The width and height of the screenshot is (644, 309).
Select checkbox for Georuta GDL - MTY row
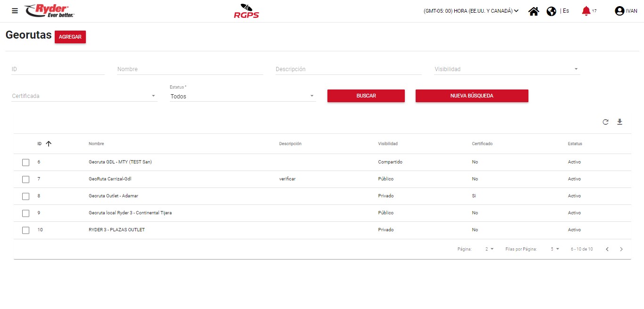26,163
